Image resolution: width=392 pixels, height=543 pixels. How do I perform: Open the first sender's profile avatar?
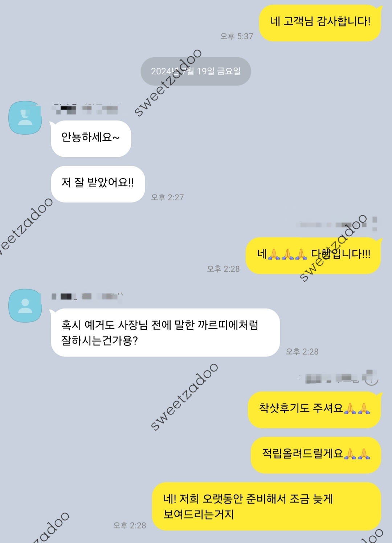click(25, 118)
